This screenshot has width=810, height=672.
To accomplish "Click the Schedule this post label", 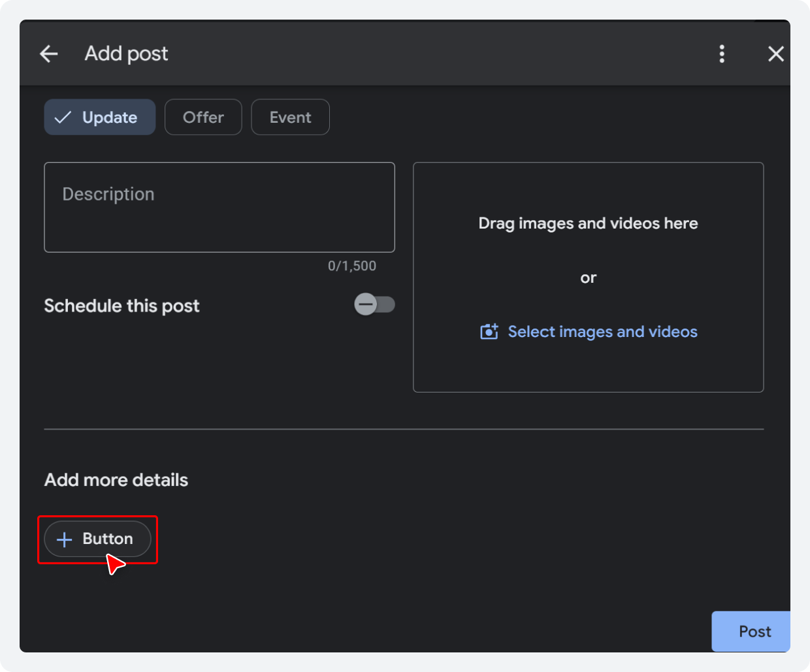I will (121, 306).
